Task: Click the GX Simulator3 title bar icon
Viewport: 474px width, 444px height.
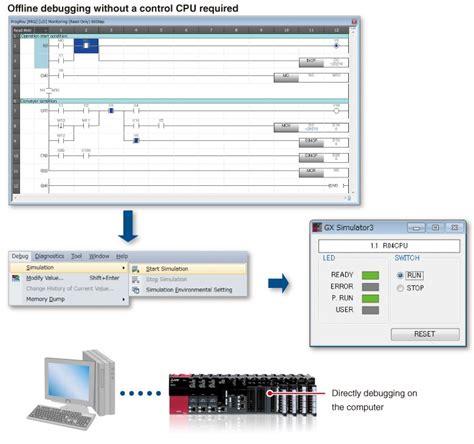Action: (317, 227)
